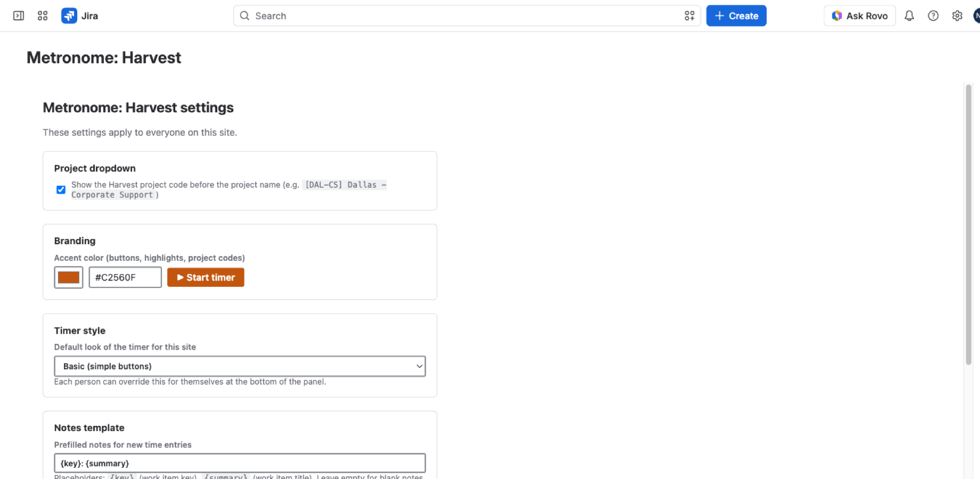
Task: Open the settings gear icon
Action: [x=957, y=16]
